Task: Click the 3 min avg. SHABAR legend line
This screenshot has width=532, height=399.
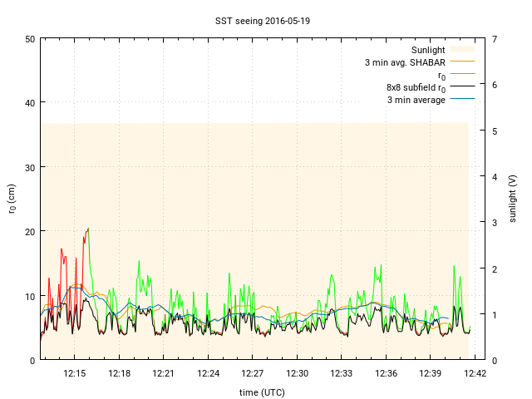Action: 463,62
